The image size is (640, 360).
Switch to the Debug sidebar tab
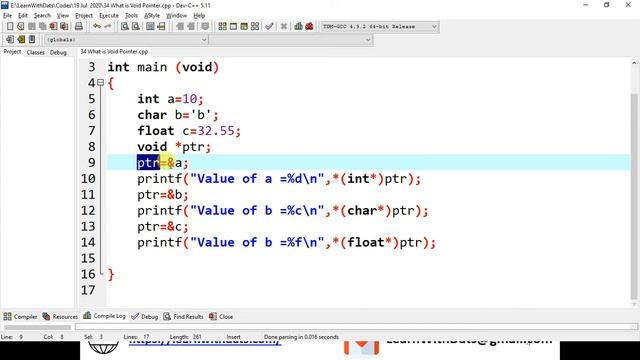point(58,52)
